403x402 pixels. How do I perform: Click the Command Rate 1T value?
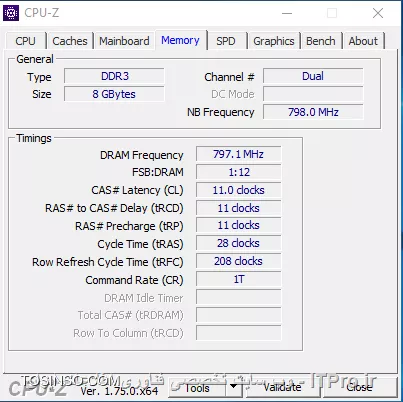(239, 279)
